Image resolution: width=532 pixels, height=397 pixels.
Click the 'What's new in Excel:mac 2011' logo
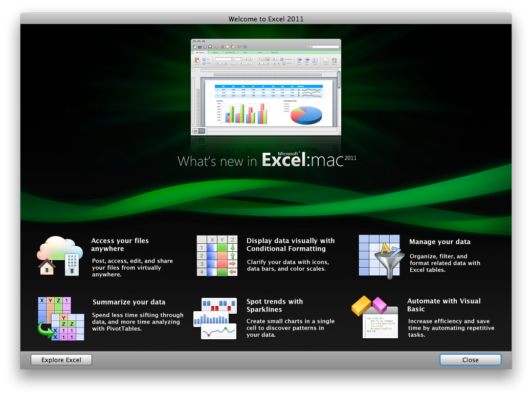pos(267,160)
